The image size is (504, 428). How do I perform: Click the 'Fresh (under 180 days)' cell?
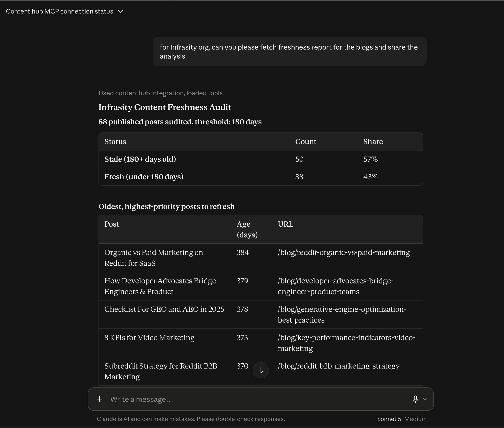[x=144, y=177]
